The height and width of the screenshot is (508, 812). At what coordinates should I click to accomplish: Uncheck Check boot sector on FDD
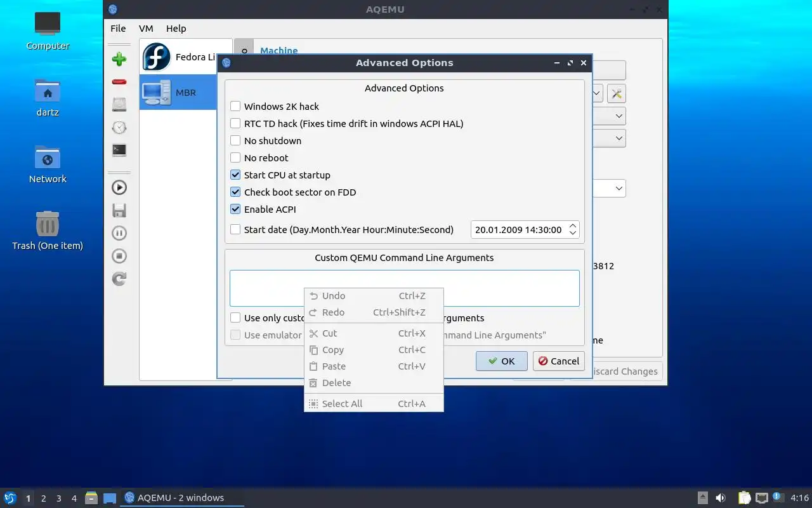(235, 192)
